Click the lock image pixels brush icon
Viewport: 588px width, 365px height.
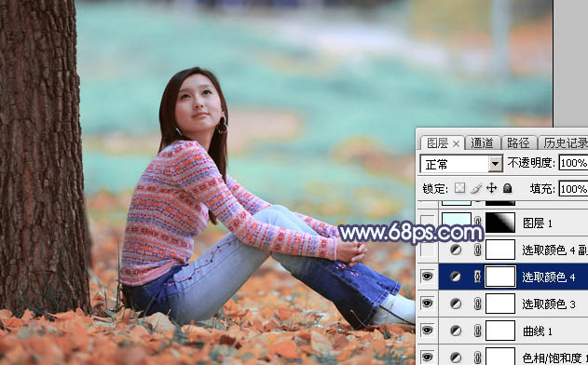coord(476,188)
